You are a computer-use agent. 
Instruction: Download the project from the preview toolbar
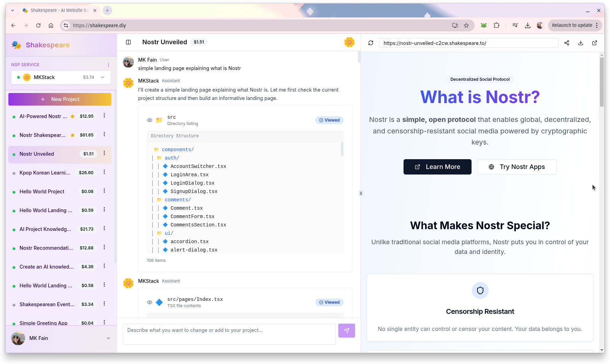pyautogui.click(x=581, y=43)
